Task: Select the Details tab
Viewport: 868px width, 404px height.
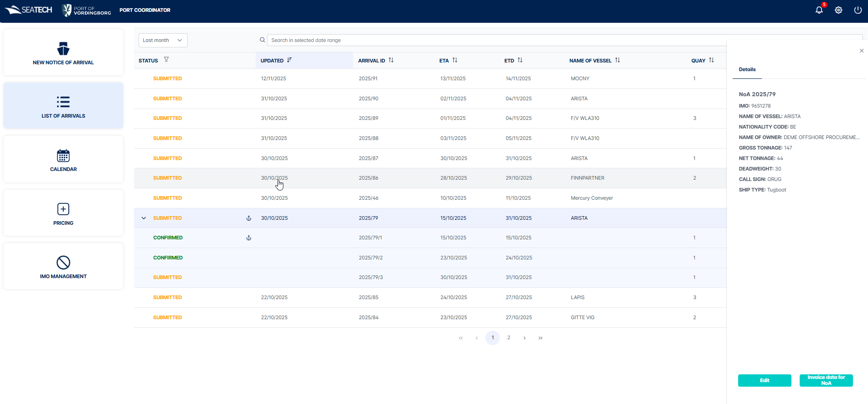Action: click(x=747, y=70)
